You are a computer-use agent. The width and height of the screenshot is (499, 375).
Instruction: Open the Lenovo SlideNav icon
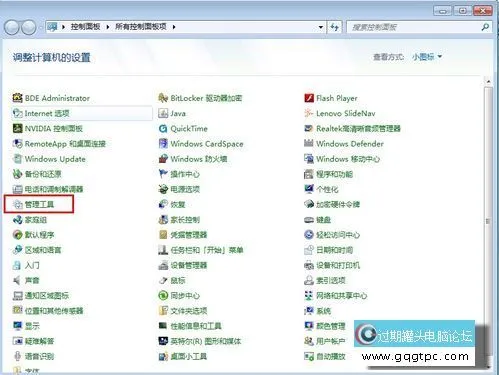point(309,113)
